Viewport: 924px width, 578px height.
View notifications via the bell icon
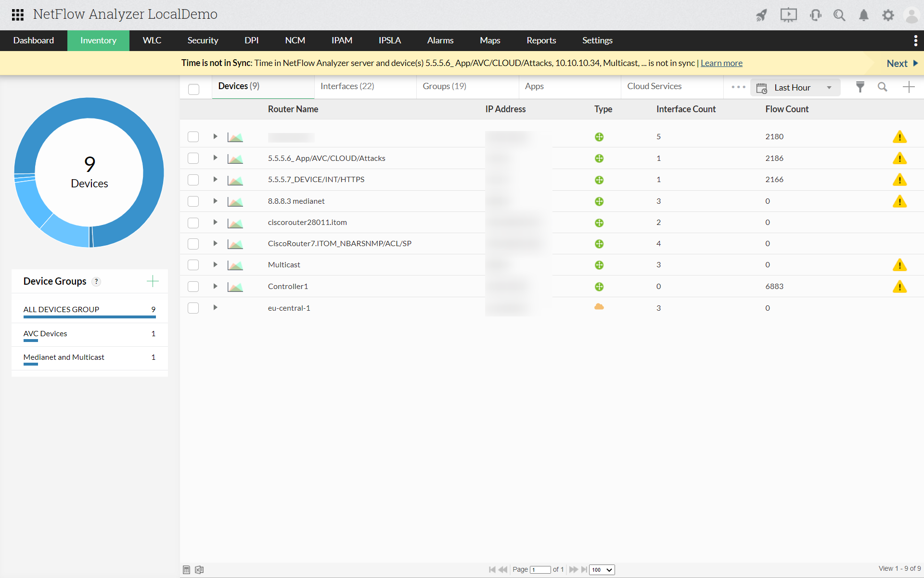pyautogui.click(x=863, y=15)
